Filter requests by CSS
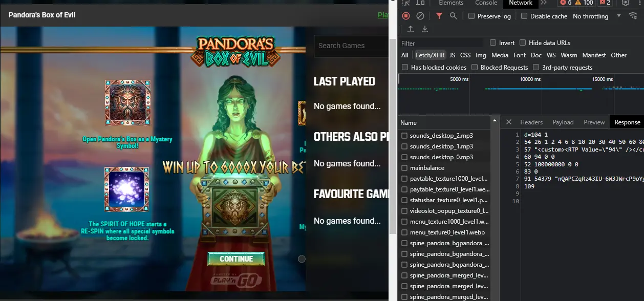Image resolution: width=644 pixels, height=301 pixels. [x=465, y=55]
